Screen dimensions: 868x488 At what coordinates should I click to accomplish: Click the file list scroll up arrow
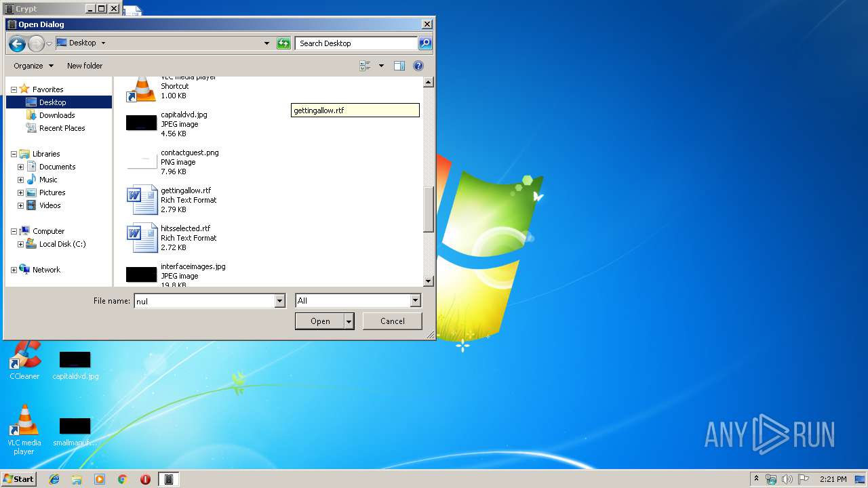pyautogui.click(x=428, y=83)
